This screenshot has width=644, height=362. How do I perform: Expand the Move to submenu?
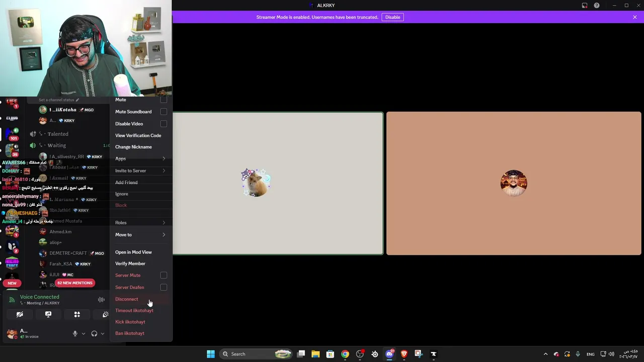pyautogui.click(x=141, y=235)
